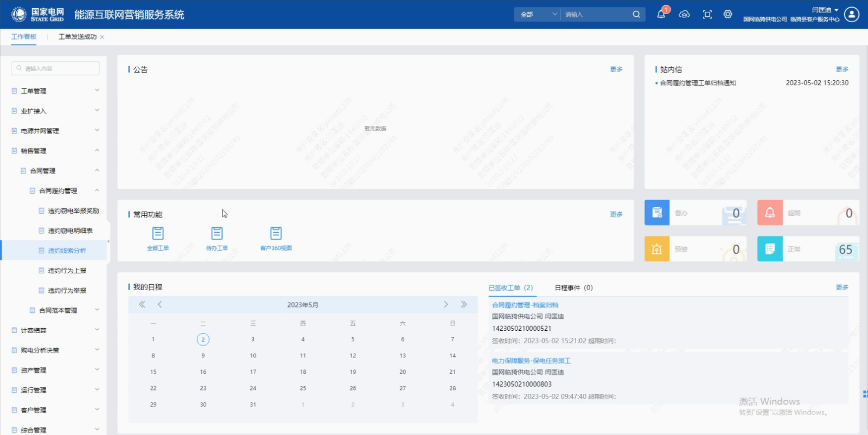868x435 pixels.
Task: Select 违约行为上报 in sidebar
Action: (67, 271)
